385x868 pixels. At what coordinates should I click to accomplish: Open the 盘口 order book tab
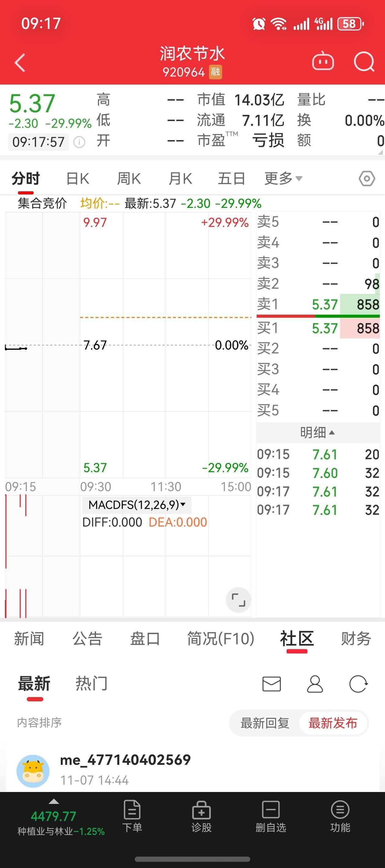tap(145, 638)
